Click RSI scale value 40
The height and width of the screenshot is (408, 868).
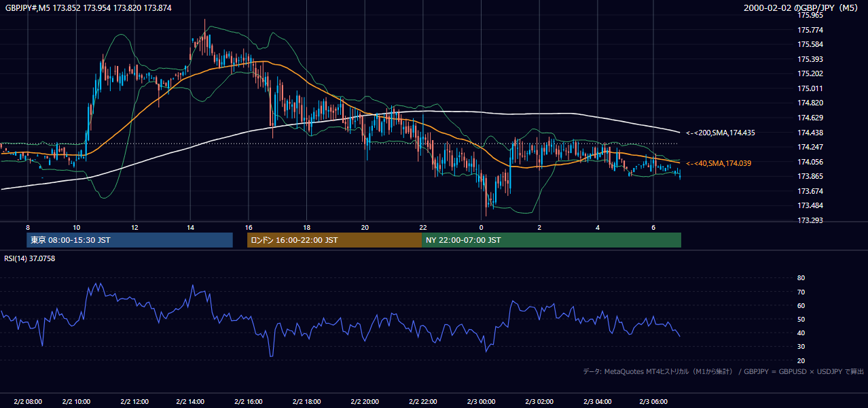point(801,333)
